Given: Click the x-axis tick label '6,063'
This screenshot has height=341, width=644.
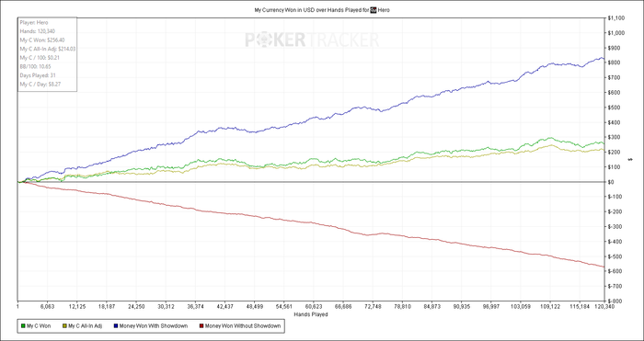Looking at the screenshot, I should coord(48,306).
